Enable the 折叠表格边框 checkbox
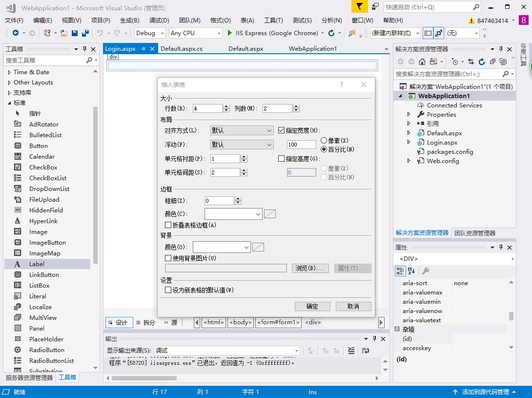The width and height of the screenshot is (532, 398). pos(168,225)
